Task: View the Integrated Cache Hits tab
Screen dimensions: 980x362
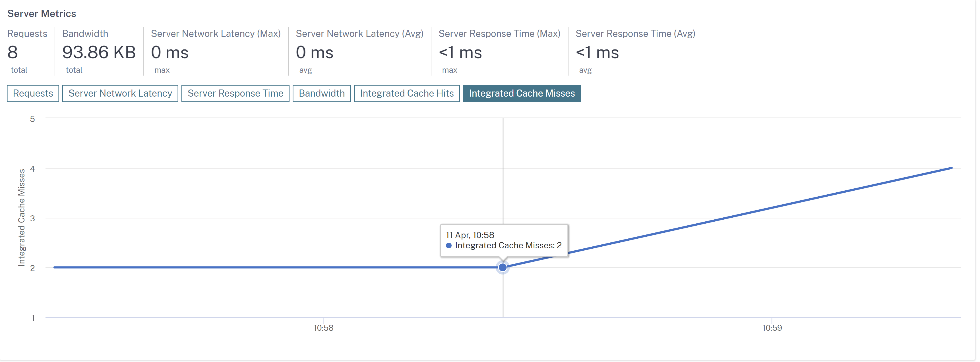Action: pos(407,93)
